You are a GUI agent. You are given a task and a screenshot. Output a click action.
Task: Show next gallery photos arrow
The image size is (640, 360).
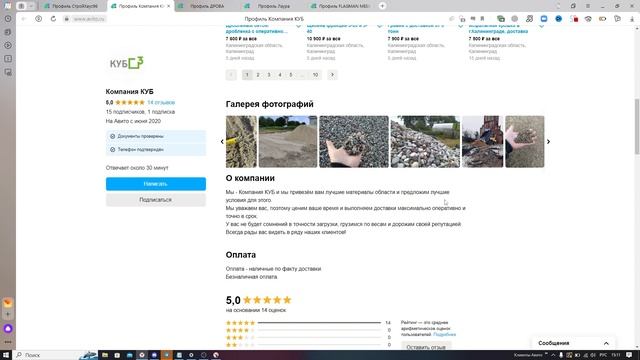[x=548, y=142]
